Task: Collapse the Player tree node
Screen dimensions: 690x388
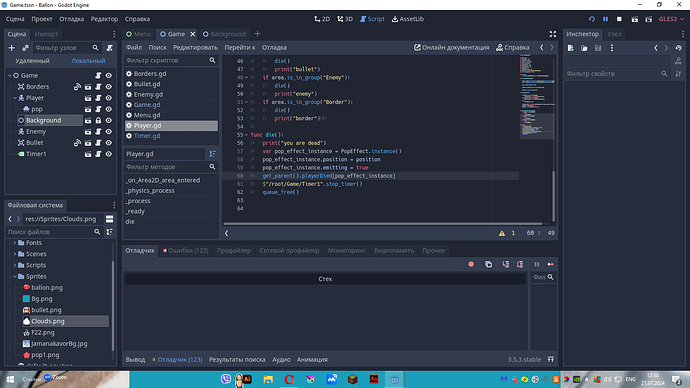Action: coord(15,98)
